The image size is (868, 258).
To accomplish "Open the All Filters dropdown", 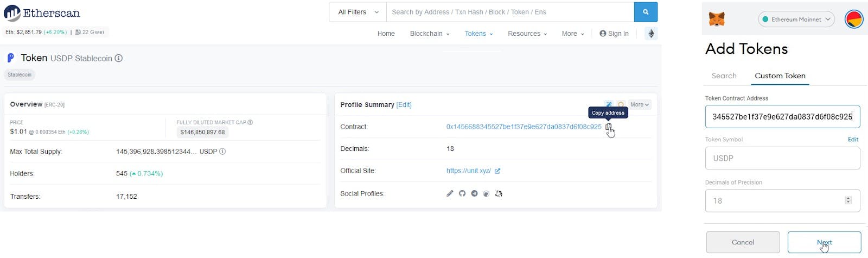I will tap(358, 12).
